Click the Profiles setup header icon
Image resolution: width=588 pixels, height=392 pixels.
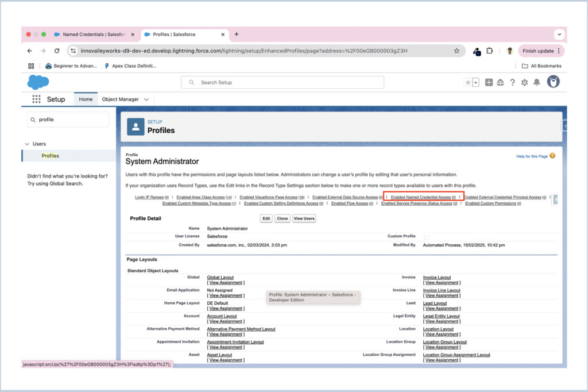136,127
